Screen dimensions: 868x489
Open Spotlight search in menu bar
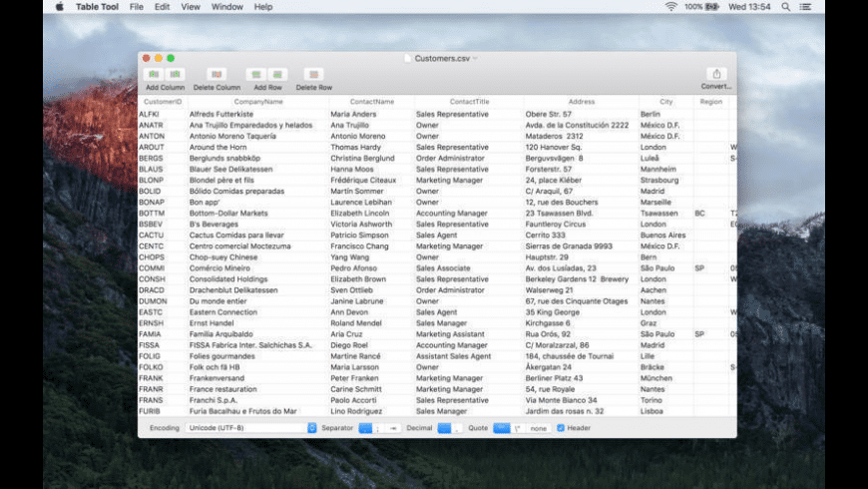pos(786,7)
